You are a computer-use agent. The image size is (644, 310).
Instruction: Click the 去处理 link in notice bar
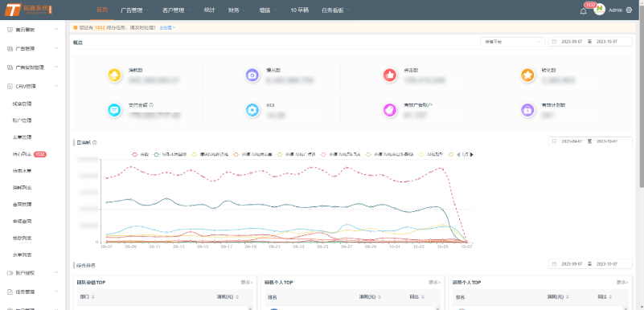167,27
